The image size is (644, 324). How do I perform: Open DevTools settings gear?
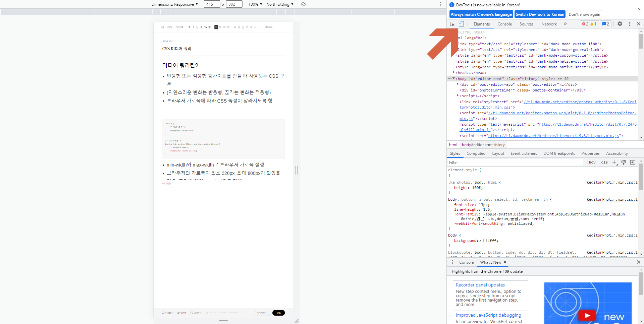(620, 24)
